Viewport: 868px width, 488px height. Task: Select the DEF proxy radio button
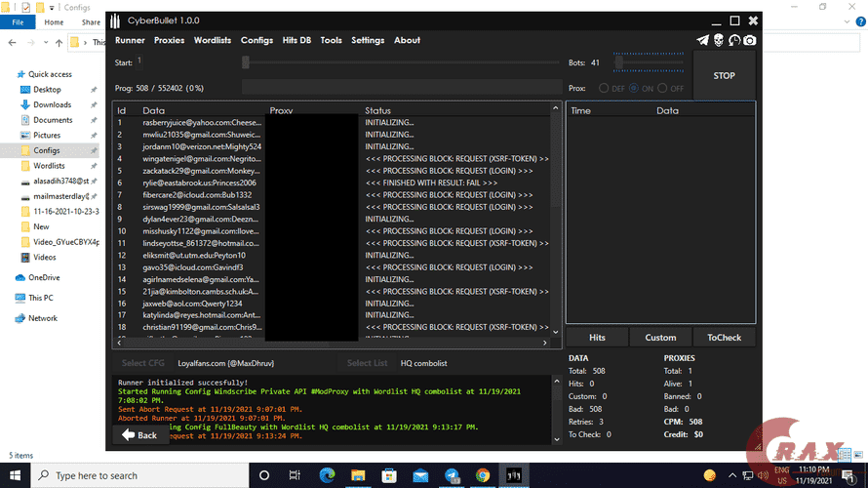606,88
